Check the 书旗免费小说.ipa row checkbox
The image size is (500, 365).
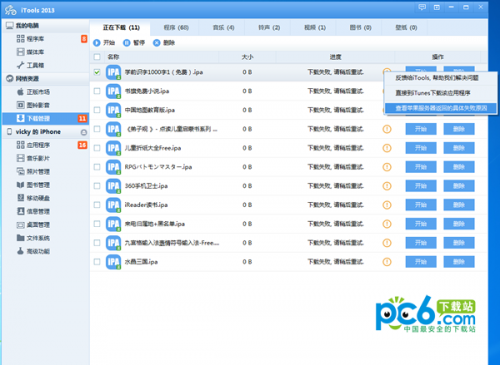point(97,91)
